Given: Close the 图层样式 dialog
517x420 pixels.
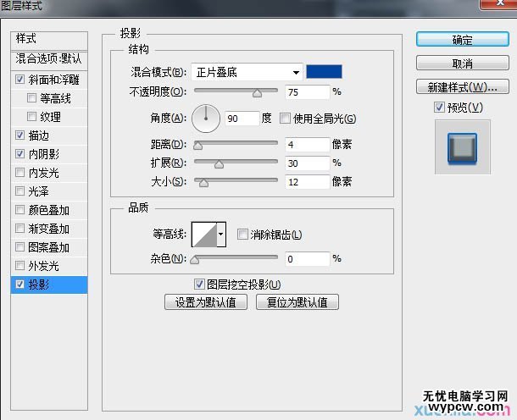Looking at the screenshot, I should (498, 4).
